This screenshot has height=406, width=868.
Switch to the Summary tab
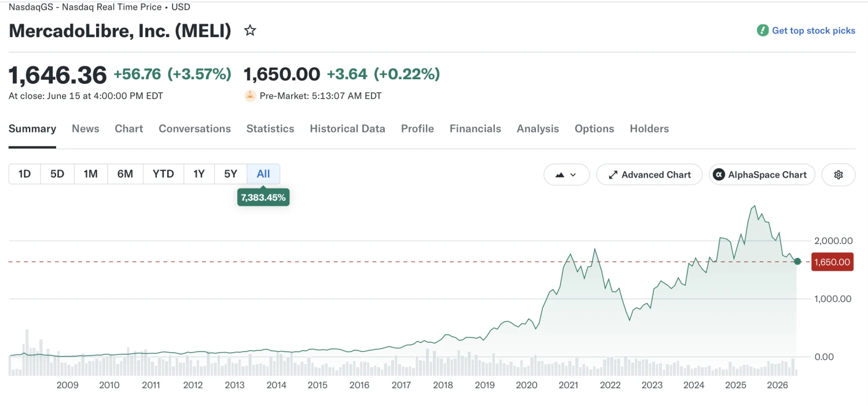point(32,129)
